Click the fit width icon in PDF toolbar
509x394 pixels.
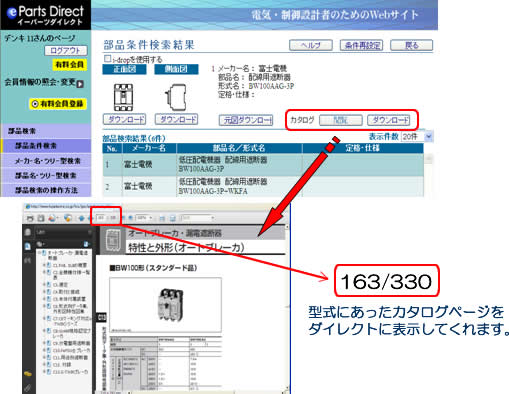point(162,218)
